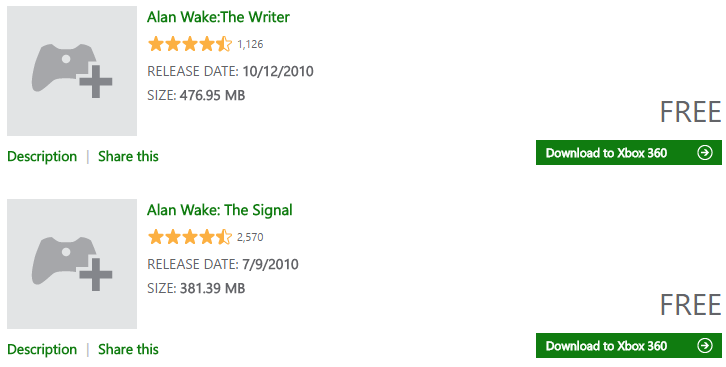Download The Signal to Xbox 360
Image resolution: width=726 pixels, height=367 pixels.
629,345
